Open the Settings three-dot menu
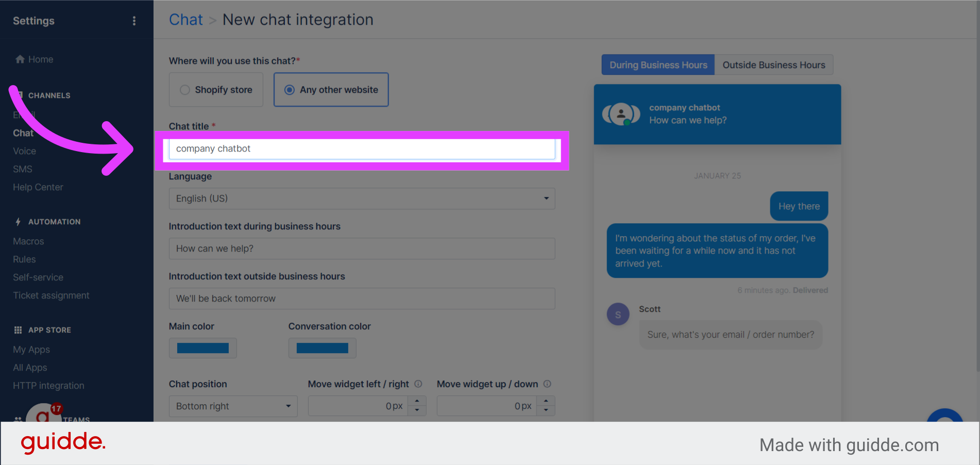Viewport: 980px width, 465px height. click(x=134, y=21)
